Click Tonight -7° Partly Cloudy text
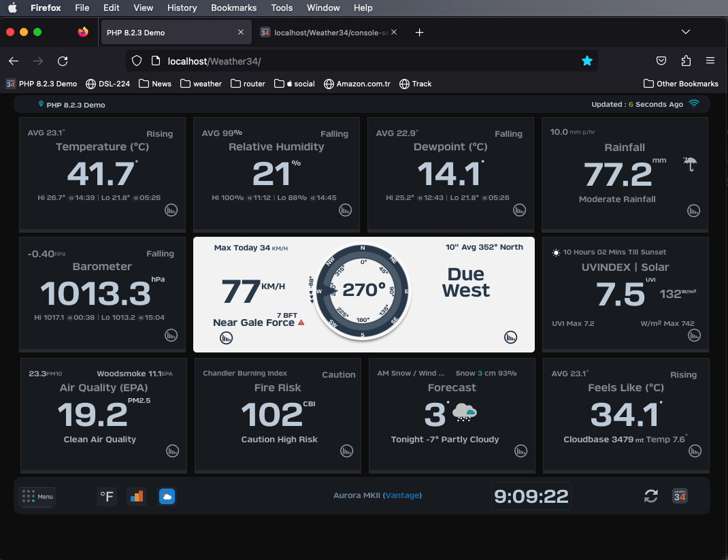Screen dimensions: 728x560 445,440
